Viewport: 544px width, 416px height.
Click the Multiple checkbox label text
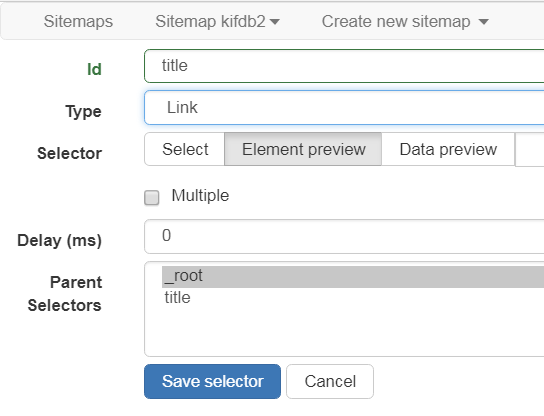point(200,195)
